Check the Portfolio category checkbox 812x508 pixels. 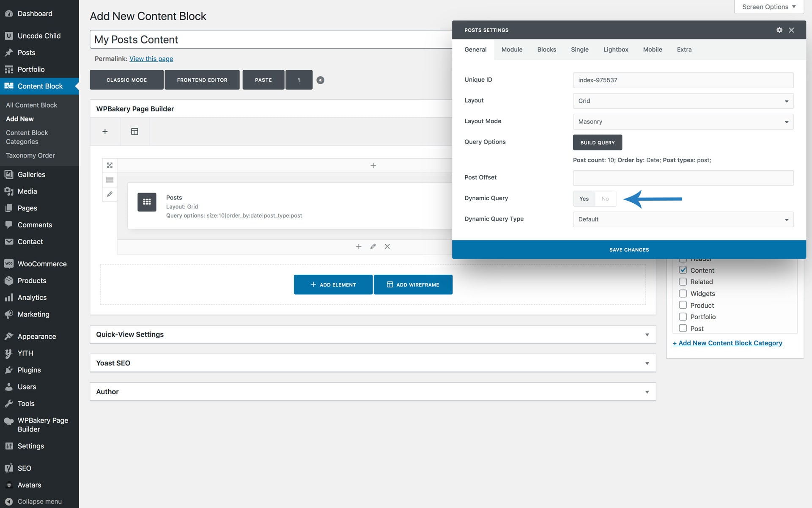point(683,317)
